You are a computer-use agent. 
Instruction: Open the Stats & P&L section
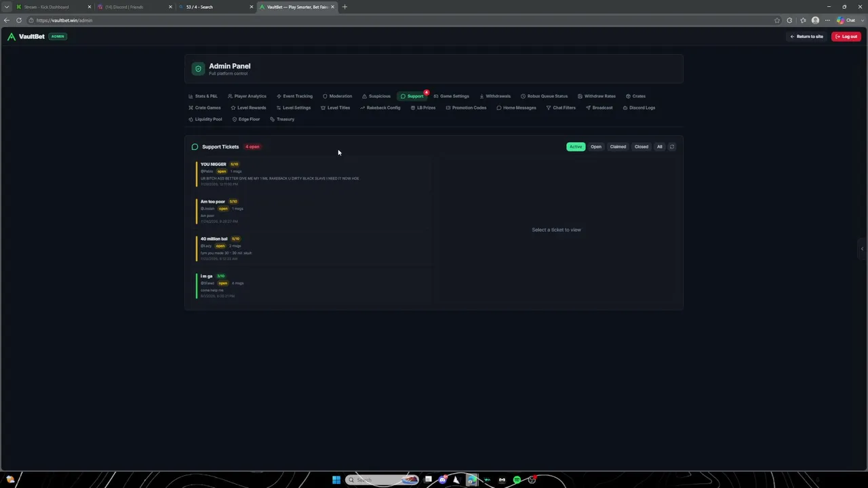point(203,96)
